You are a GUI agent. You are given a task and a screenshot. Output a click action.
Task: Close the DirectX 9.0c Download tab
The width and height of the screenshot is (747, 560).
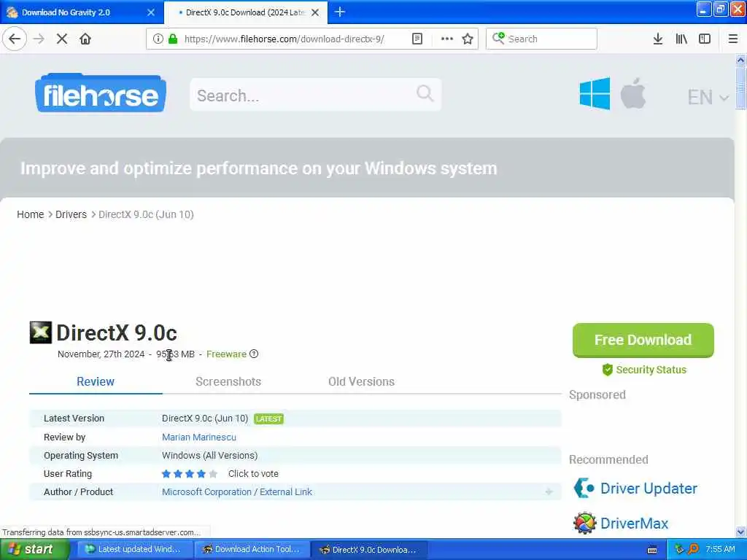coord(315,12)
